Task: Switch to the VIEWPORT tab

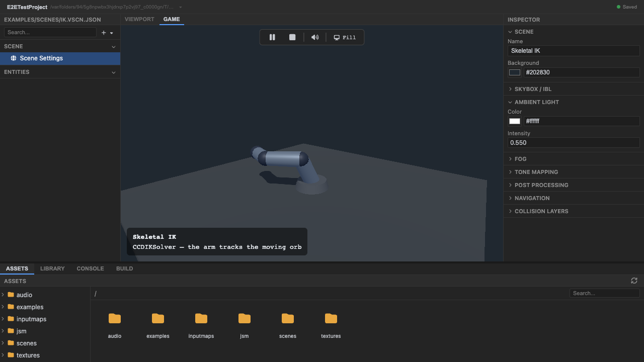Action: tap(139, 19)
